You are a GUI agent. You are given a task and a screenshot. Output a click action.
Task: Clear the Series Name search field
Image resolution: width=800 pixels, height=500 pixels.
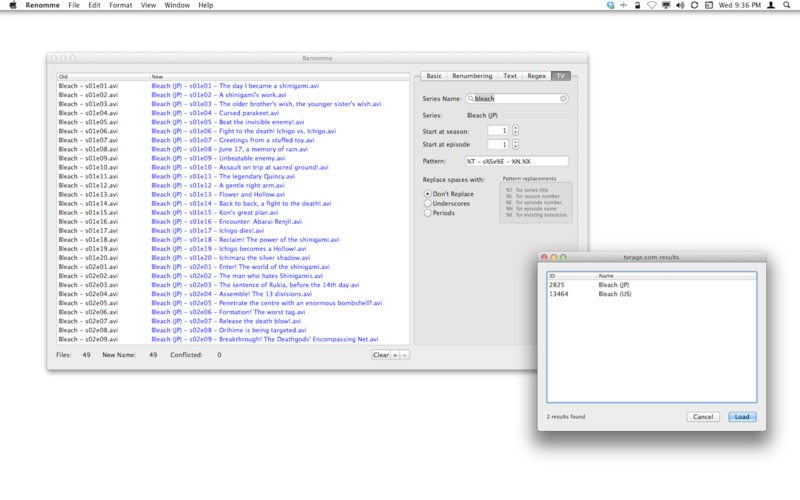[563, 98]
